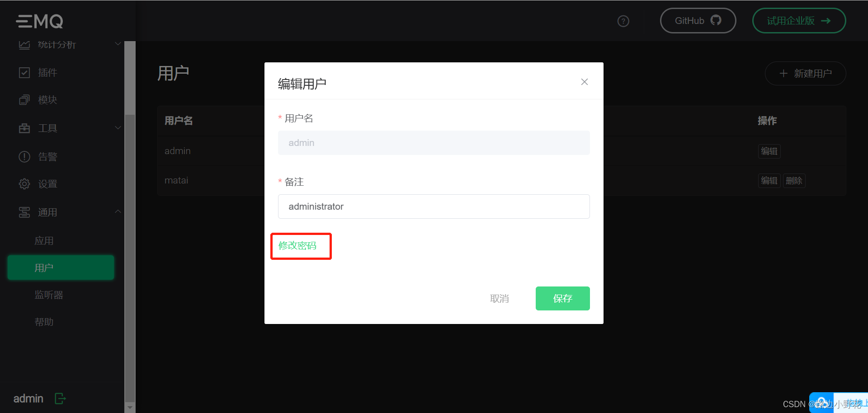Click the EMQ logo
The height and width of the screenshot is (413, 868).
pyautogui.click(x=40, y=21)
